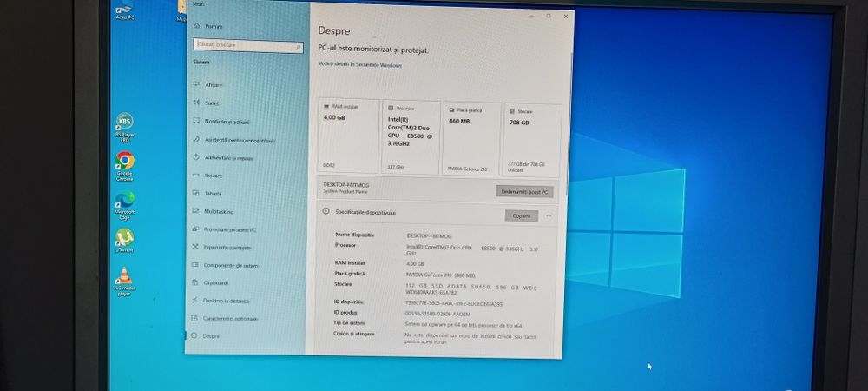Open the VLC media player desktop shortcut
The image size is (868, 391).
pyautogui.click(x=124, y=282)
